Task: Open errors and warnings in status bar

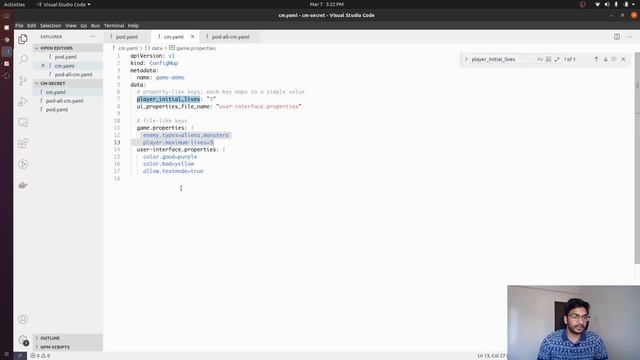Action: pyautogui.click(x=40, y=356)
